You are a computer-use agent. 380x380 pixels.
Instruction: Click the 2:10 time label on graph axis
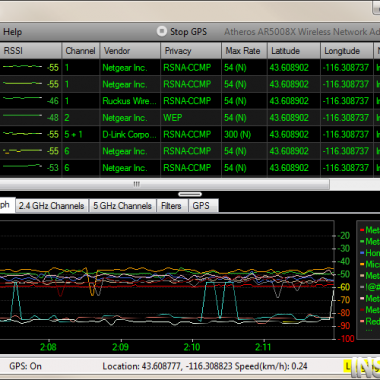tap(192, 347)
